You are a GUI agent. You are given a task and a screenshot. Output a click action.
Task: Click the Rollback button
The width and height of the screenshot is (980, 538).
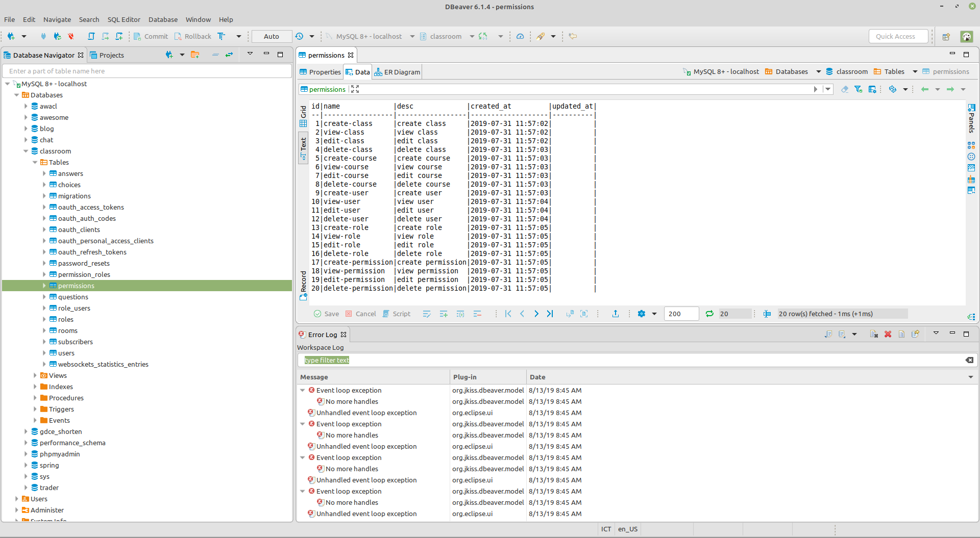click(x=192, y=36)
